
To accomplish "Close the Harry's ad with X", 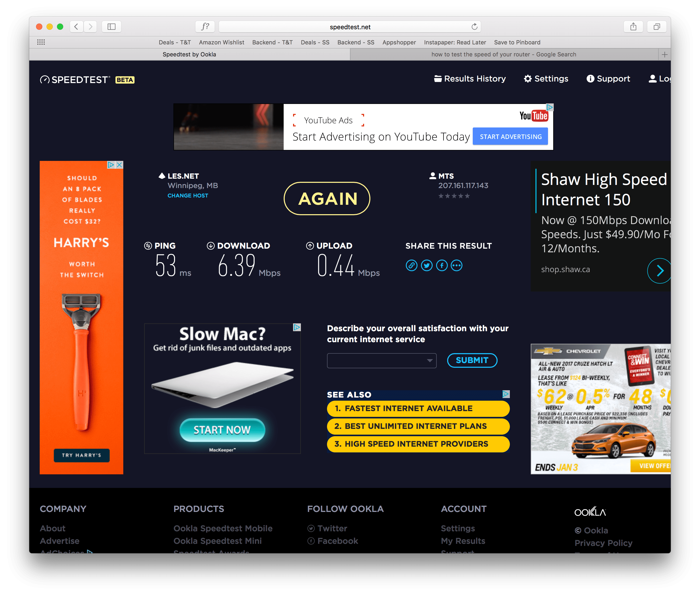I will (x=119, y=165).
